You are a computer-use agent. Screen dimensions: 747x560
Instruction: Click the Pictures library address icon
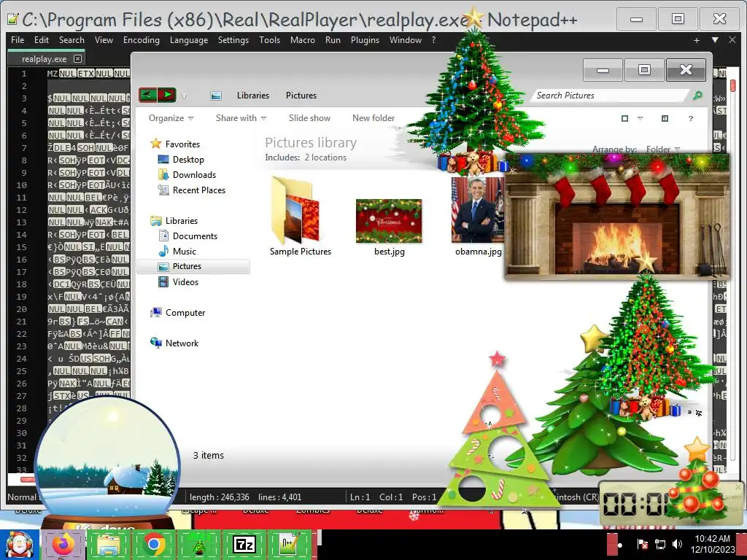click(216, 96)
